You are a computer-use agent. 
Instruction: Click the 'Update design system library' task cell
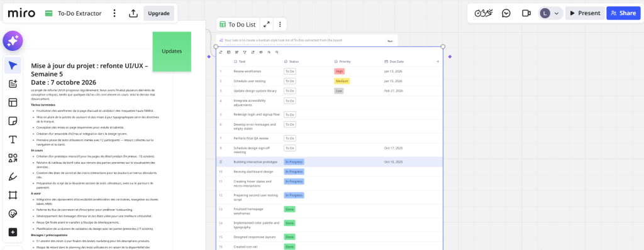click(255, 91)
